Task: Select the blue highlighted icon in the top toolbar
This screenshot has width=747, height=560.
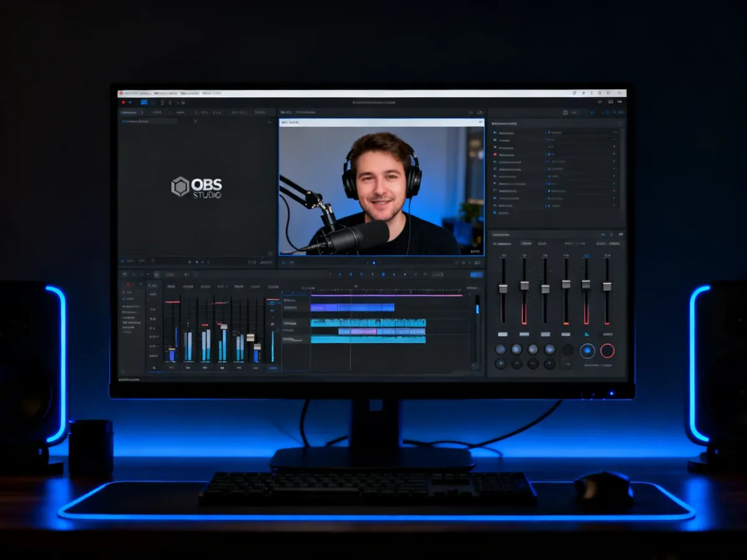Action: coord(144,102)
